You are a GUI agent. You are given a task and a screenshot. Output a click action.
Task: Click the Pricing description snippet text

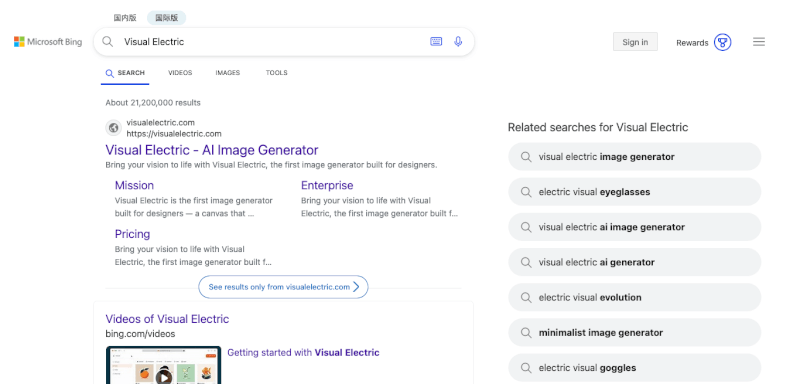pyautogui.click(x=193, y=256)
